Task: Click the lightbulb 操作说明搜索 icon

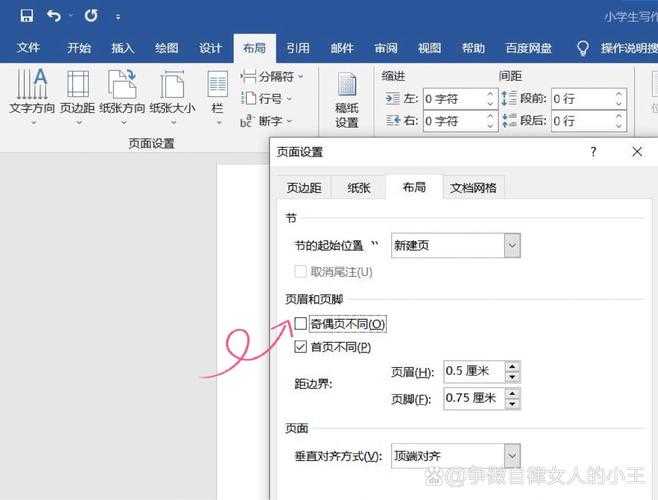Action: pyautogui.click(x=583, y=48)
